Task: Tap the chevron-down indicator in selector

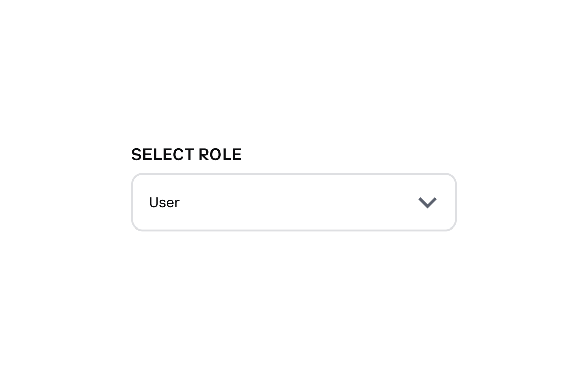Action: tap(427, 203)
